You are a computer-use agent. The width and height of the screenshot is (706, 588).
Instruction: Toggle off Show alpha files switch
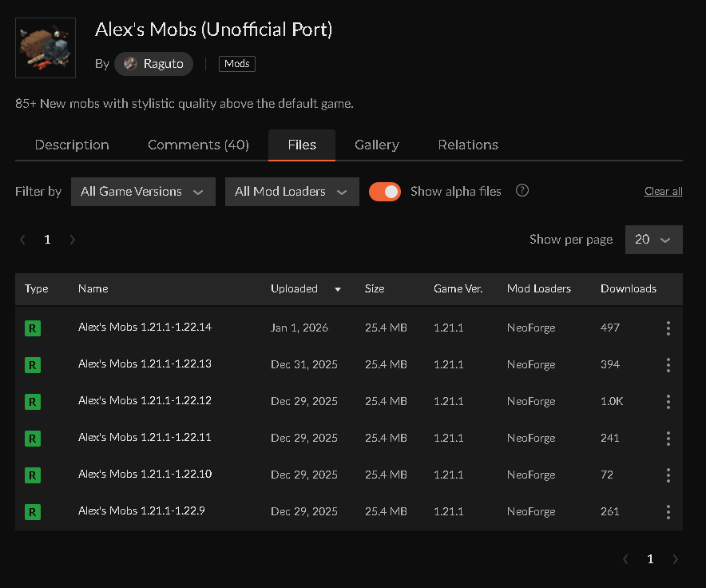[385, 192]
